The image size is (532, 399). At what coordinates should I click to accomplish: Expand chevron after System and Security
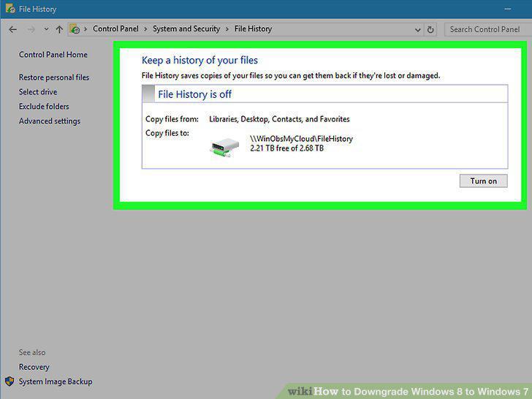pyautogui.click(x=227, y=29)
